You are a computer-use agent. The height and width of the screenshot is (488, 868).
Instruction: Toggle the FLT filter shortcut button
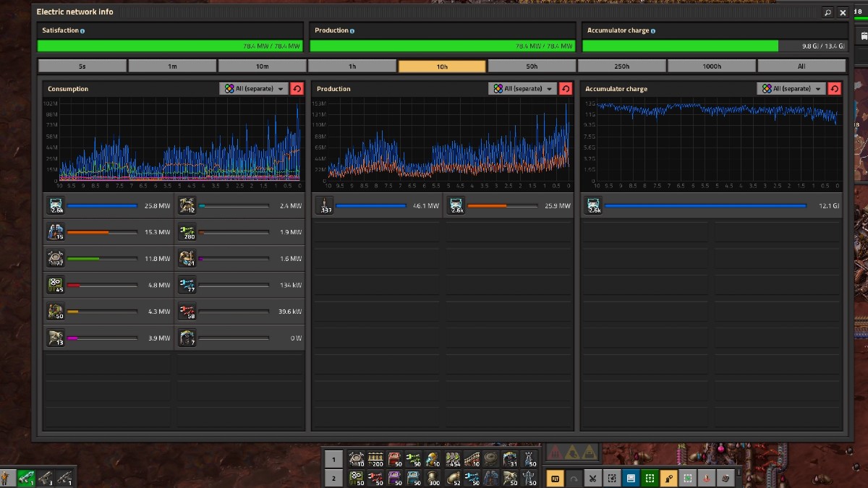(556, 478)
